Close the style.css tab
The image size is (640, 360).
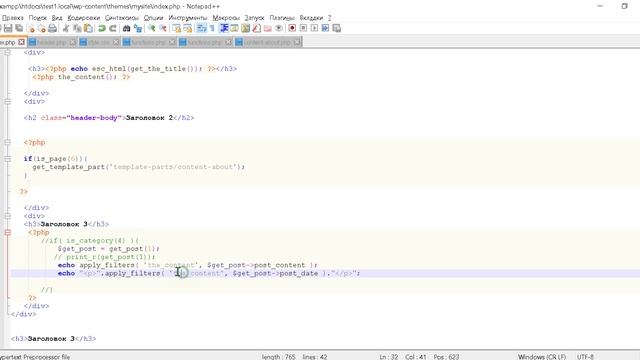point(116,42)
